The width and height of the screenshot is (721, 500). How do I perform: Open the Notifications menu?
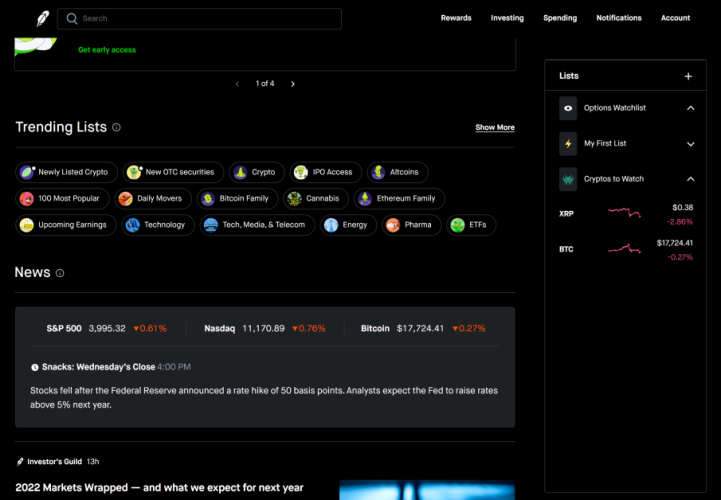[619, 18]
